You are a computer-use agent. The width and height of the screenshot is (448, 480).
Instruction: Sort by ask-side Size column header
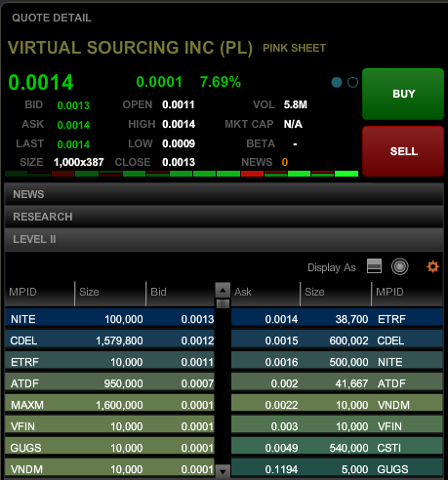[x=336, y=293]
